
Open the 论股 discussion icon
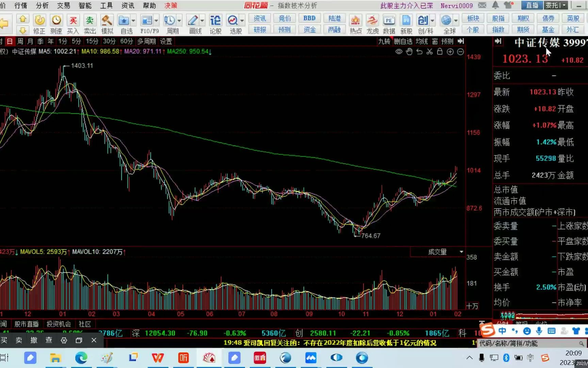(x=215, y=20)
